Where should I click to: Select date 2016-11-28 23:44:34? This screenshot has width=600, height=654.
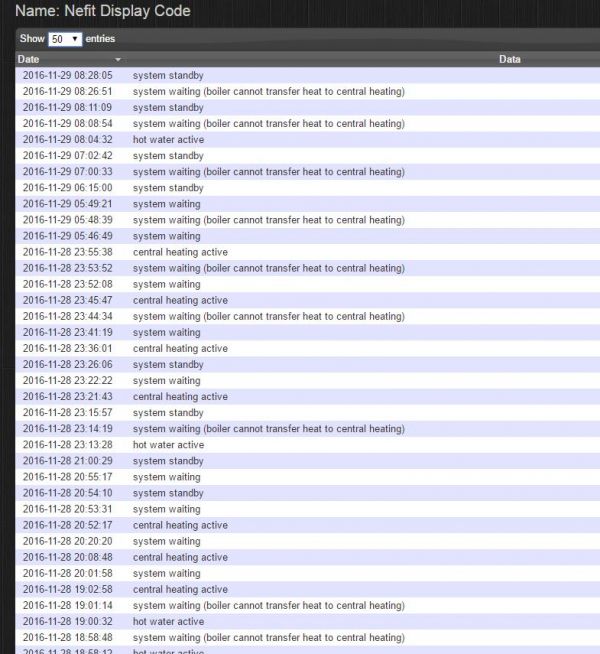coord(68,316)
